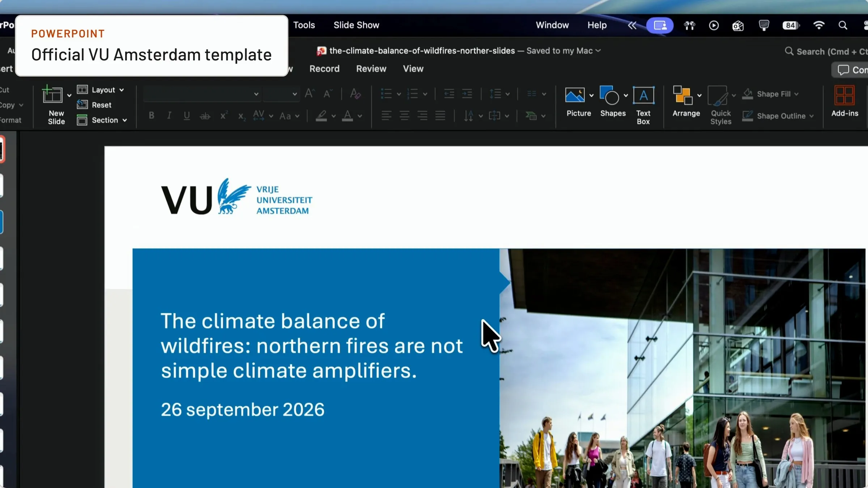
Task: Open the Window menu
Action: pos(552,25)
